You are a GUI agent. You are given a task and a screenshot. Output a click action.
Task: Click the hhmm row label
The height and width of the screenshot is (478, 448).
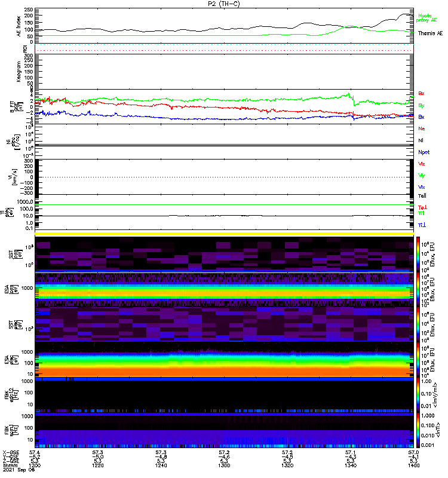click(x=10, y=465)
